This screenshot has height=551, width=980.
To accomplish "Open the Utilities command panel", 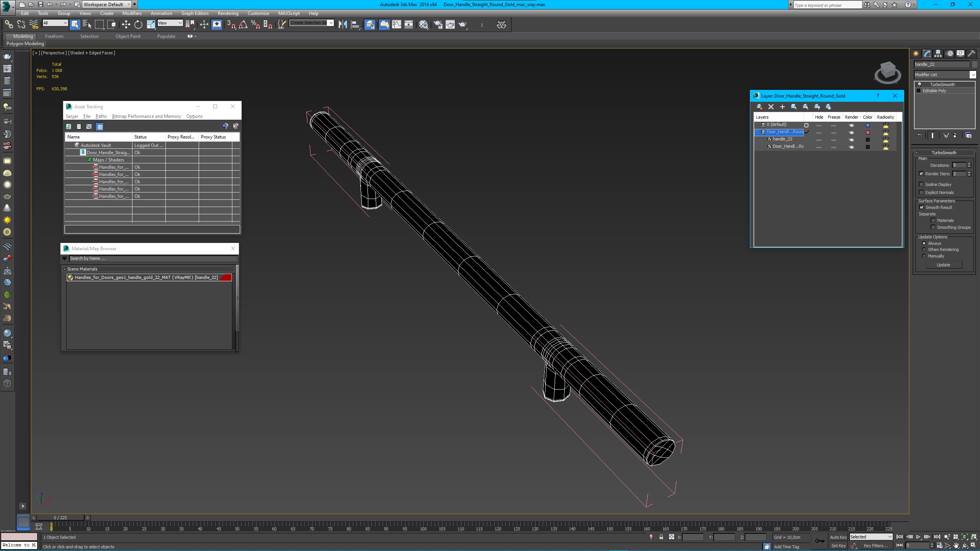I will pyautogui.click(x=971, y=54).
